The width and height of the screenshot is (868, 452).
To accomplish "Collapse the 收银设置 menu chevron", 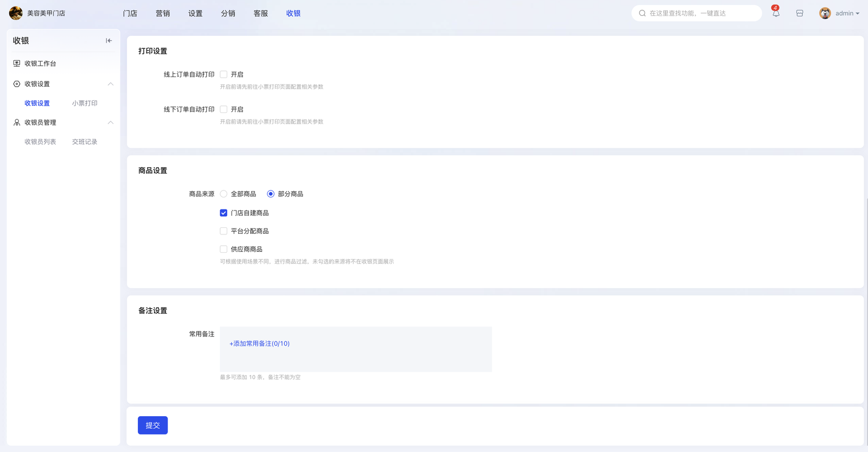I will click(x=111, y=84).
